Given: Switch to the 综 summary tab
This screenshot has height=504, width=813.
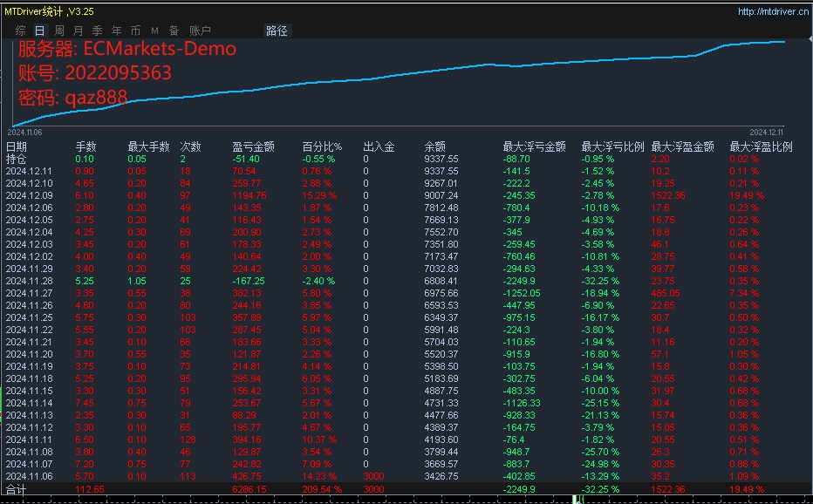Looking at the screenshot, I should tap(21, 31).
